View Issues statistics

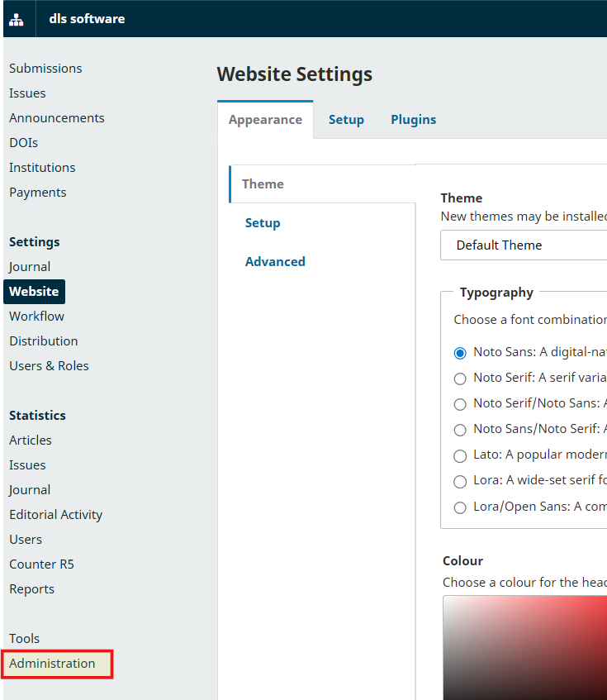[27, 465]
